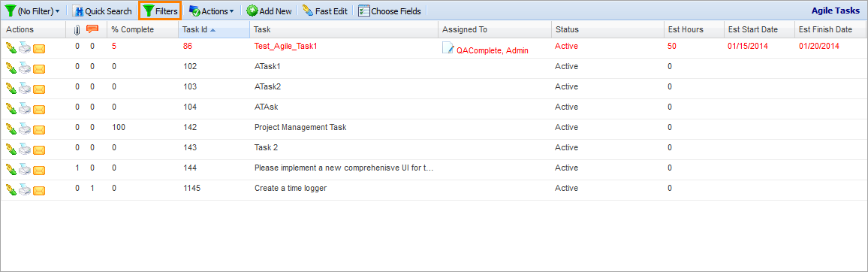Screen dimensions: 868x272
Task: Sort by the Status column header
Action: click(x=607, y=29)
